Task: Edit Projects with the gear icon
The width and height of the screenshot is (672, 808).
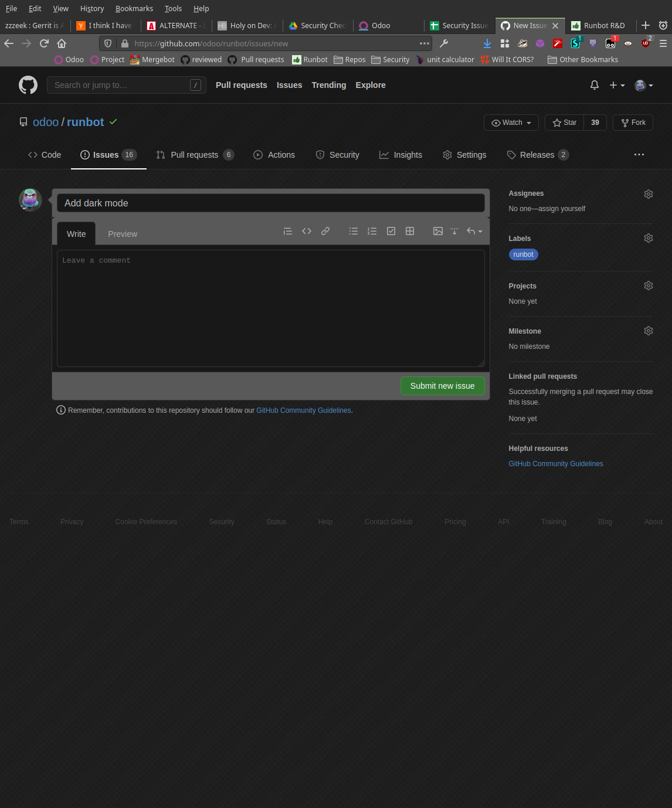Action: click(649, 286)
